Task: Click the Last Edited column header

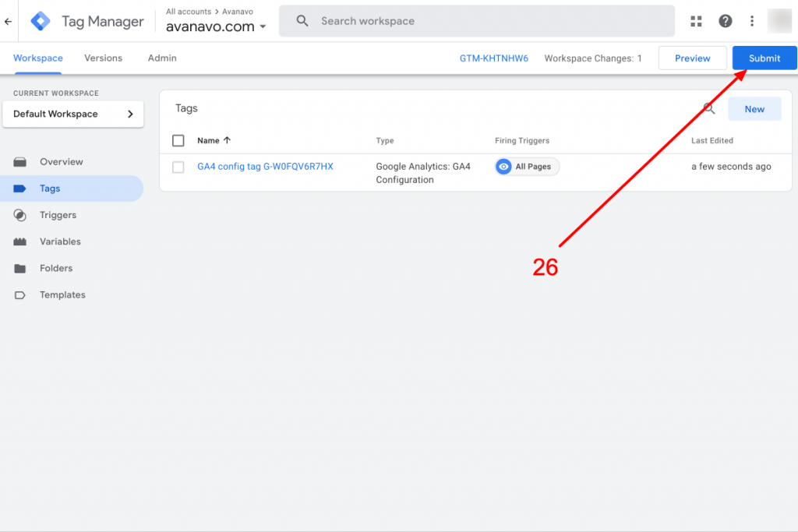Action: click(712, 140)
